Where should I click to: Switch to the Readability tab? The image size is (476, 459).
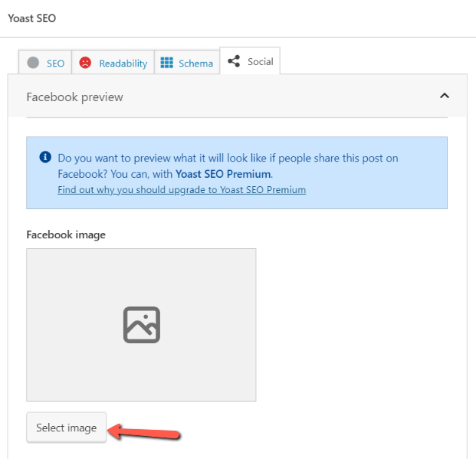pyautogui.click(x=113, y=62)
